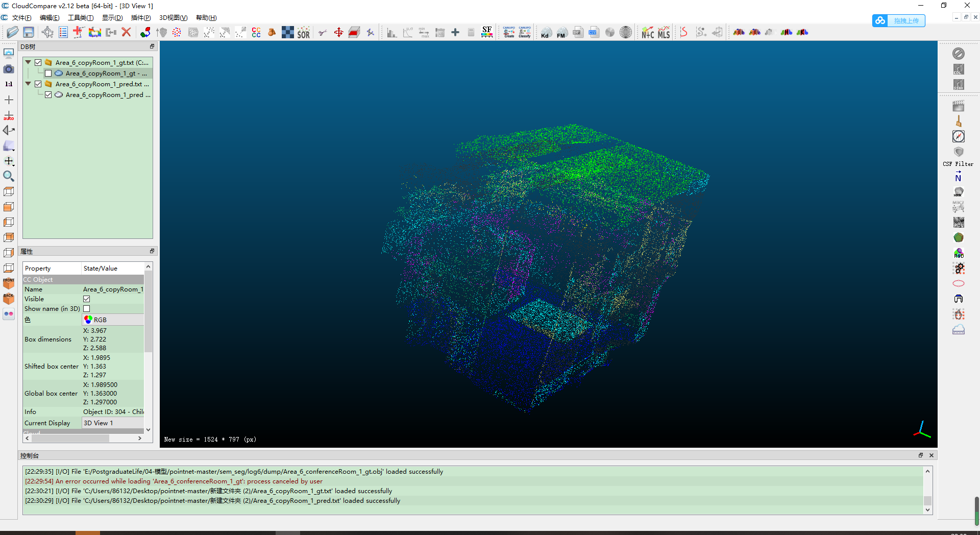980x535 pixels.
Task: Set the view scale to 1:1
Action: 9,84
